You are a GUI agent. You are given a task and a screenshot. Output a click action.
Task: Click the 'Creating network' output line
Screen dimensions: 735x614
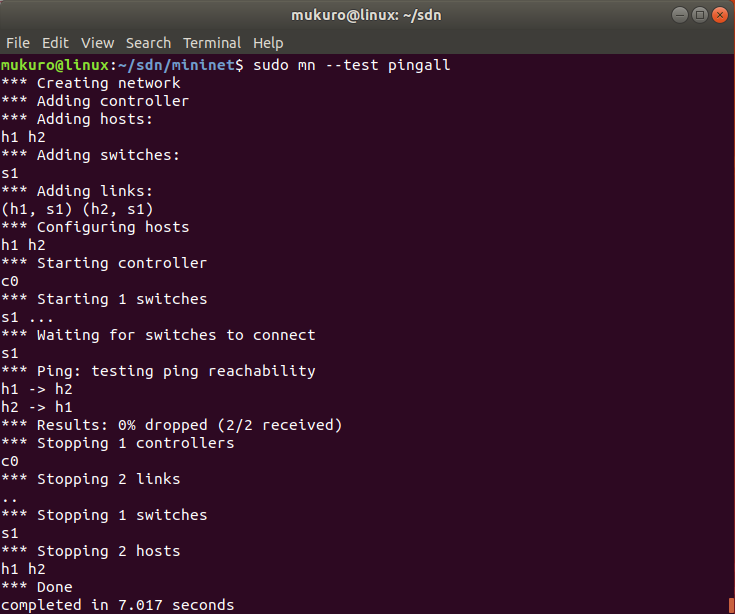[90, 83]
